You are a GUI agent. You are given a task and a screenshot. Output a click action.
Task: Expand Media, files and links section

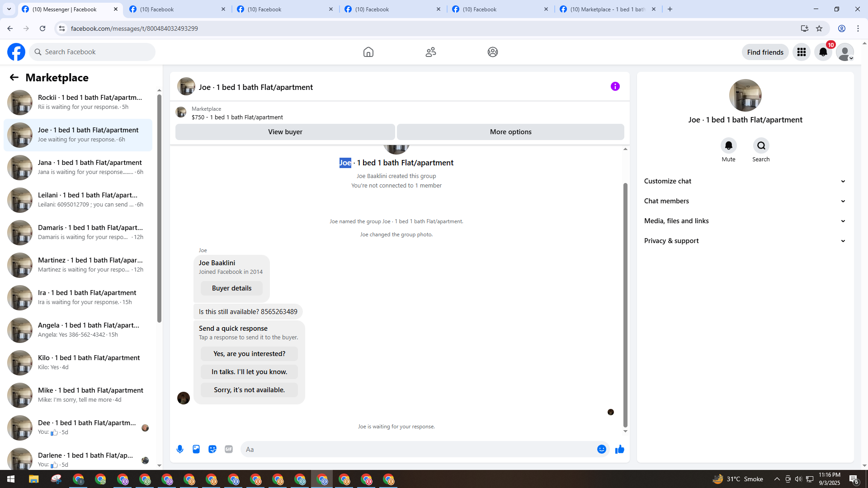[x=745, y=221]
